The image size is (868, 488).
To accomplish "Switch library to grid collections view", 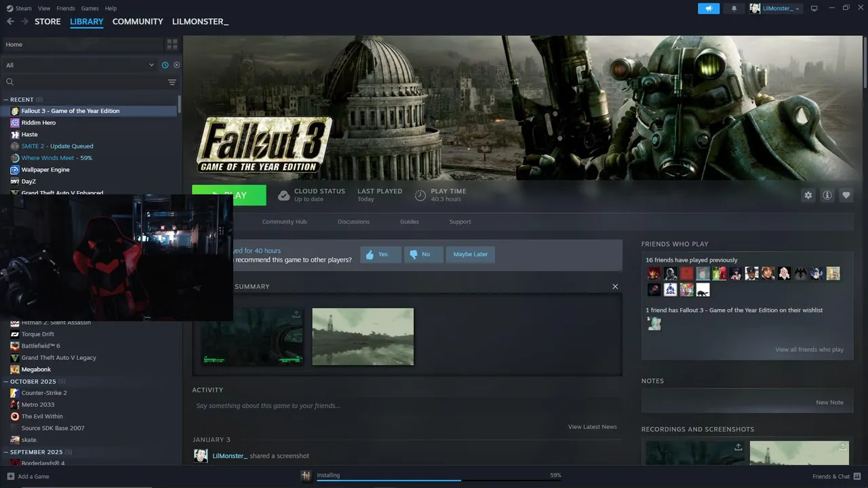I will coord(172,44).
